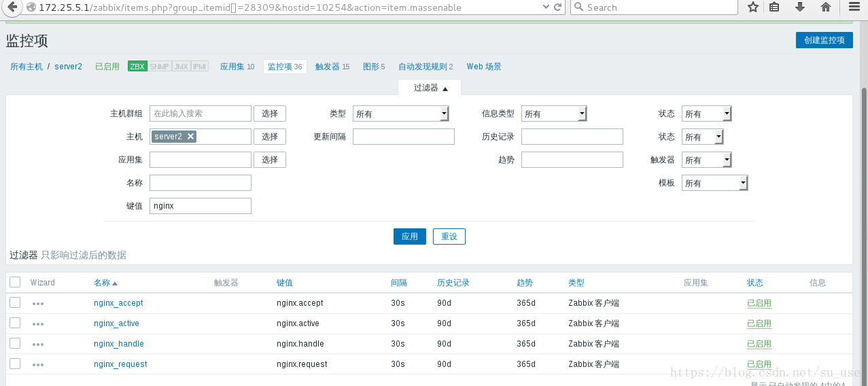
Task: Click 选择 button next to 主机
Action: coord(270,137)
